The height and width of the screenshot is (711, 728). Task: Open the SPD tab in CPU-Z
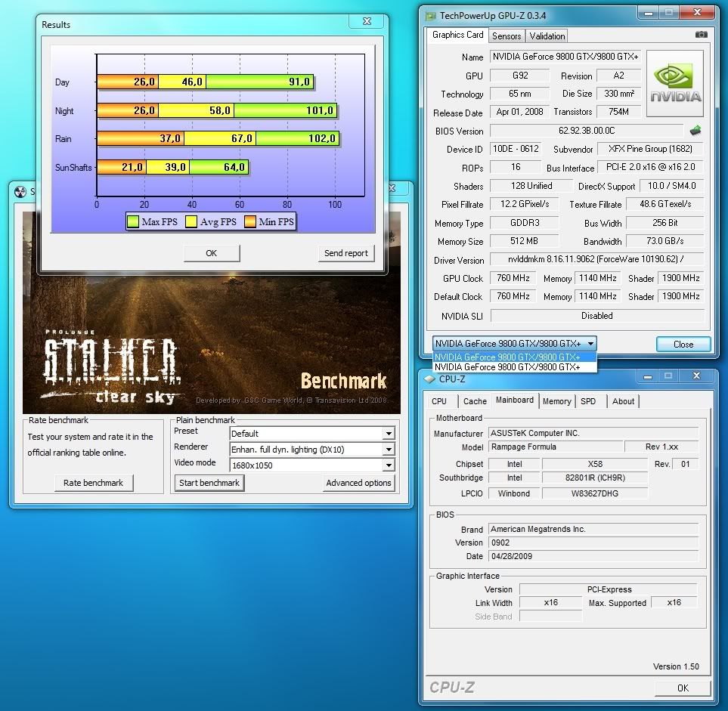click(x=588, y=401)
